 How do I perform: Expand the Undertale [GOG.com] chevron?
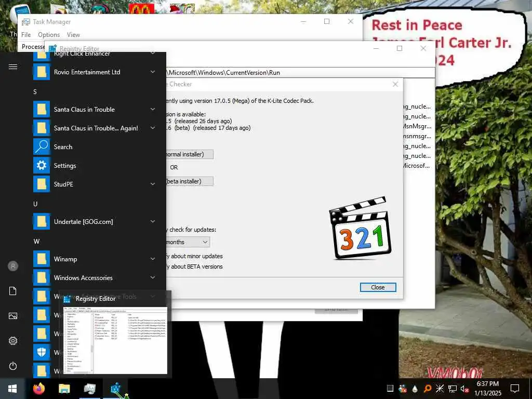pos(153,221)
